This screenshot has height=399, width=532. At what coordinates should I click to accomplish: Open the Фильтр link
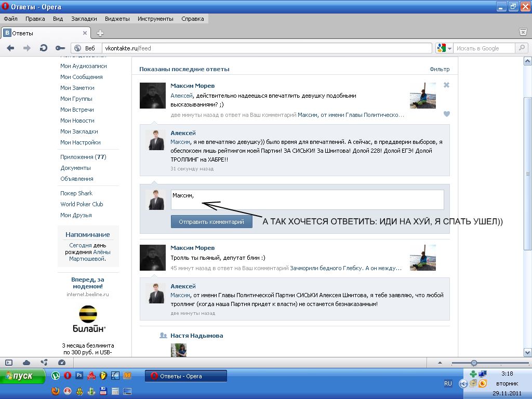(440, 69)
